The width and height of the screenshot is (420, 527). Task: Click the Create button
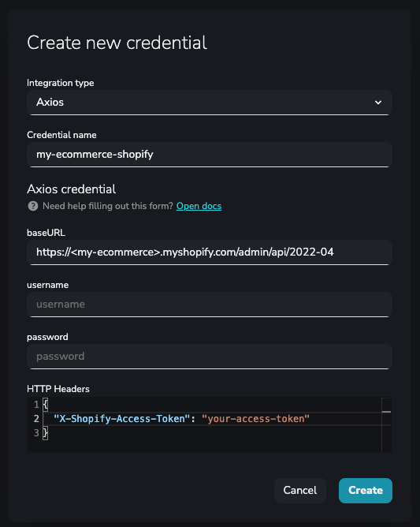(366, 491)
